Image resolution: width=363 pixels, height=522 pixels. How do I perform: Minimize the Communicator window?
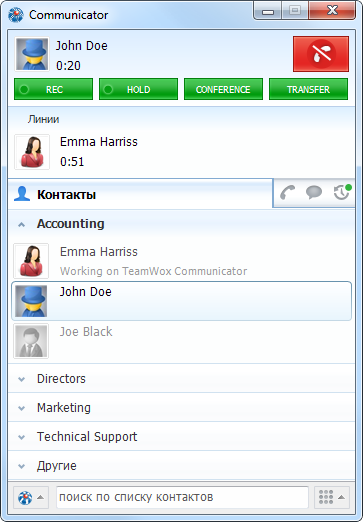coord(268,12)
